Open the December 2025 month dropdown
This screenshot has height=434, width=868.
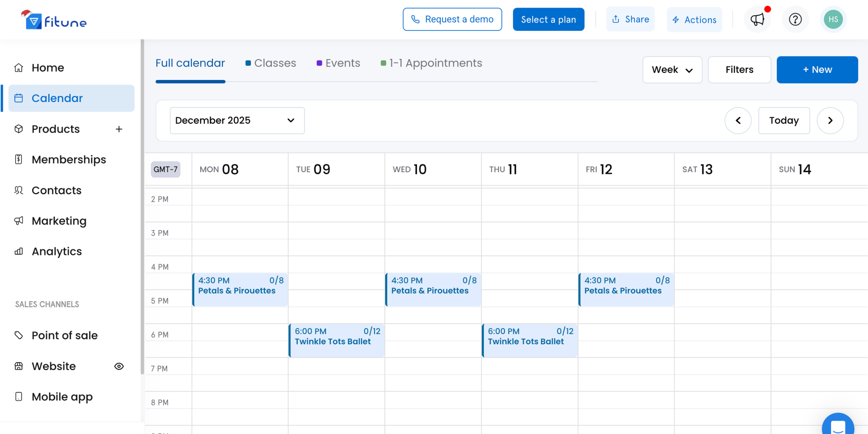click(x=237, y=120)
